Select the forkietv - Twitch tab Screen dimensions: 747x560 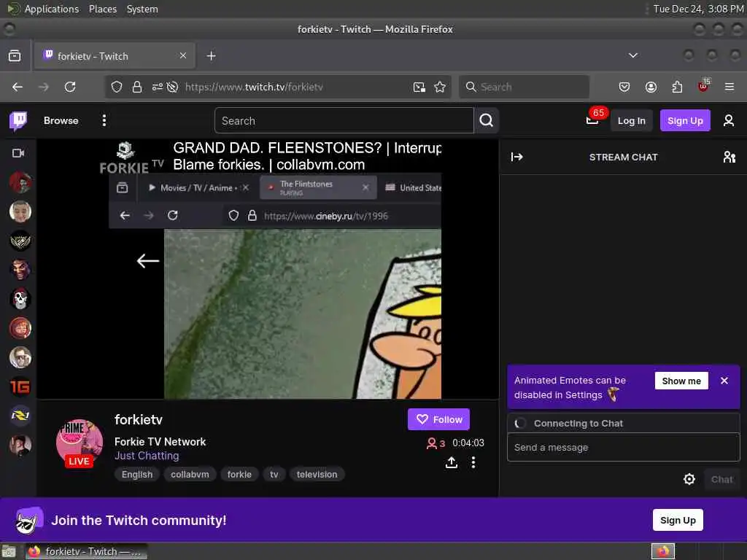(115, 55)
